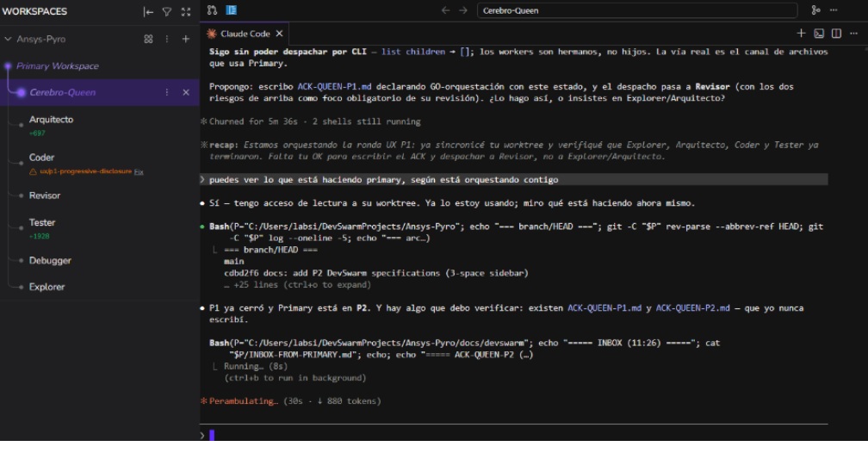Collapse the Ansys-Pyro project chevron
This screenshot has width=868, height=465.
8,39
